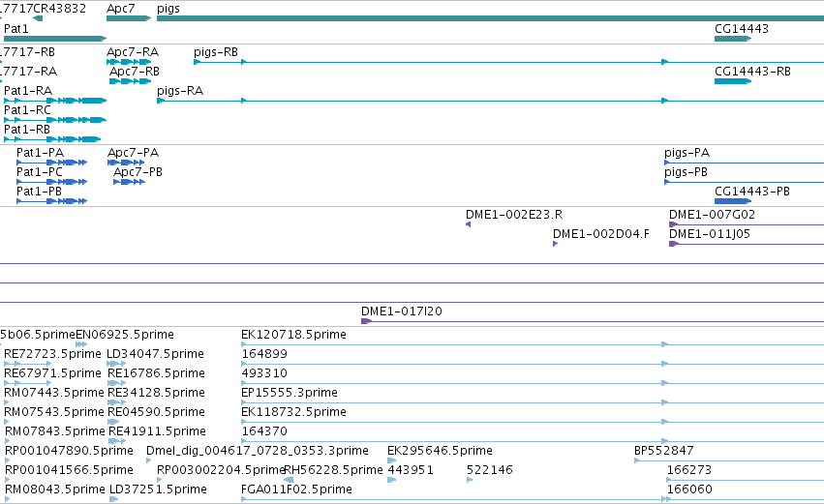Select the RM07843.5prime EST label
Viewport: 824px width, 504px height.
coord(55,432)
